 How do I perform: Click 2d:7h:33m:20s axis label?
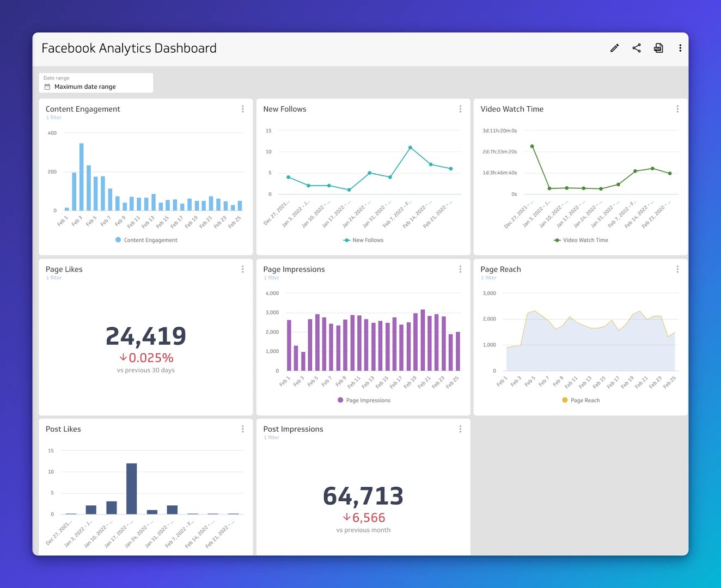[x=500, y=152]
